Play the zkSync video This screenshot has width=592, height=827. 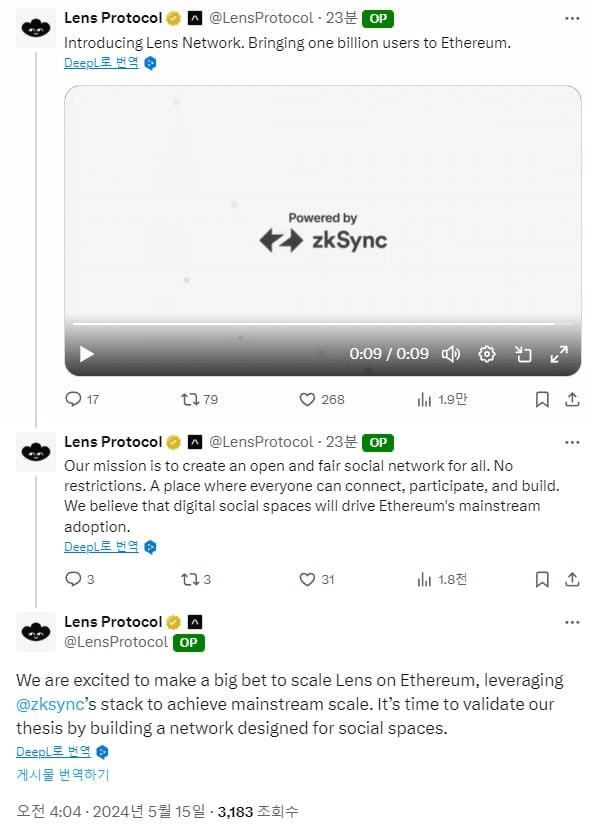87,354
